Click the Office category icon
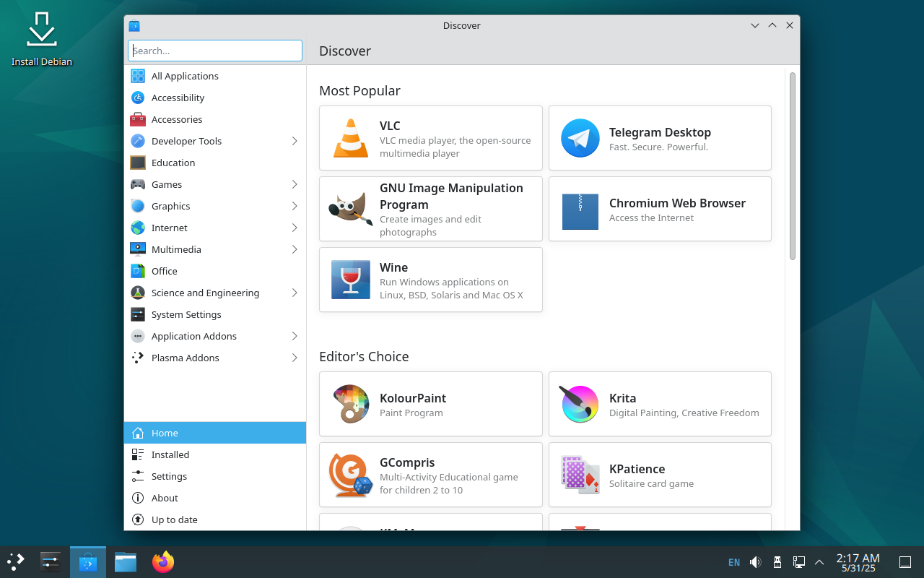Image resolution: width=924 pixels, height=578 pixels. (x=138, y=271)
